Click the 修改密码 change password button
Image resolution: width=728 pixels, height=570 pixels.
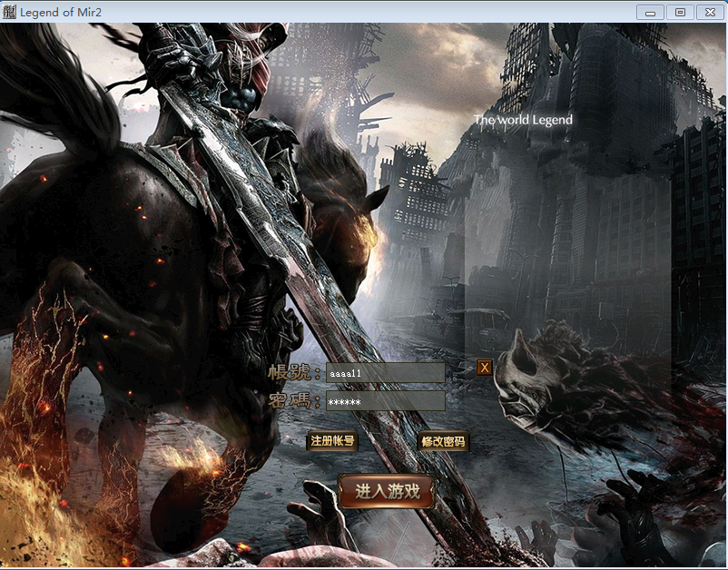443,441
